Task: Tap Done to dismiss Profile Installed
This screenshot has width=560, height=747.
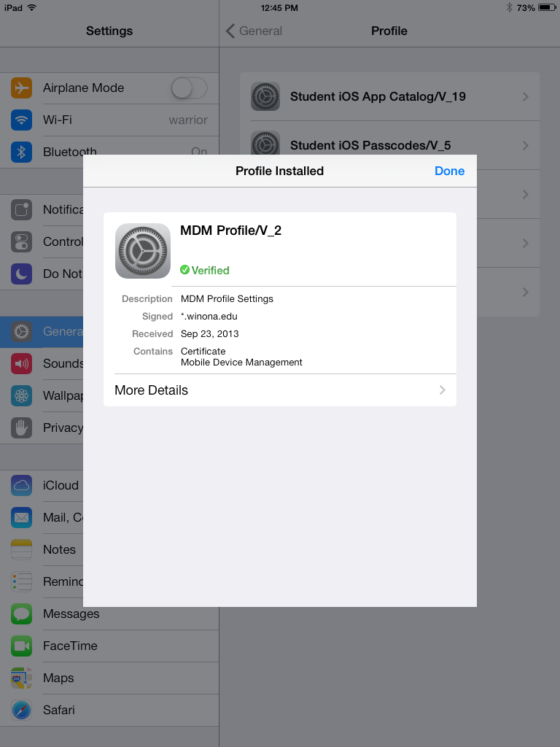Action: [449, 171]
